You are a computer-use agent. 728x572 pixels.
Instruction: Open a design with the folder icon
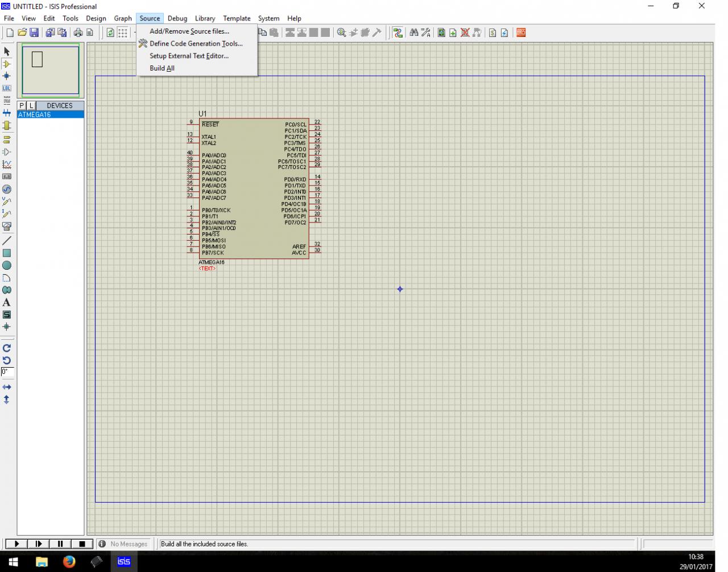(22, 32)
